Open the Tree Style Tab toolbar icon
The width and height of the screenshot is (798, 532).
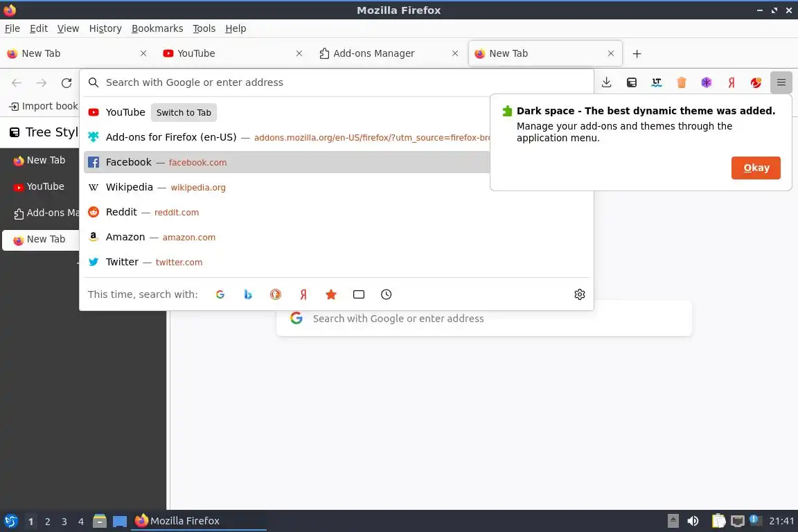pos(632,82)
